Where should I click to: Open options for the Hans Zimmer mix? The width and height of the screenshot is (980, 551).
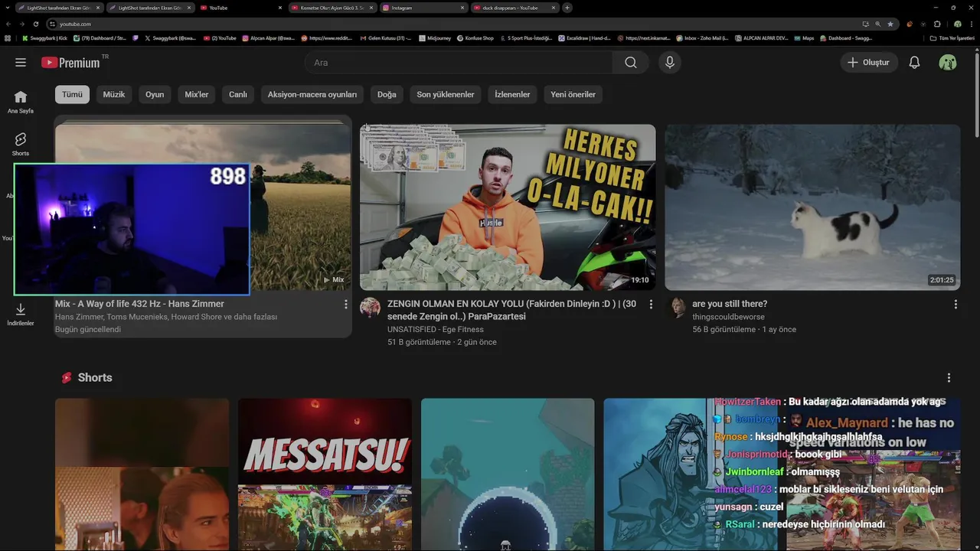coord(346,305)
